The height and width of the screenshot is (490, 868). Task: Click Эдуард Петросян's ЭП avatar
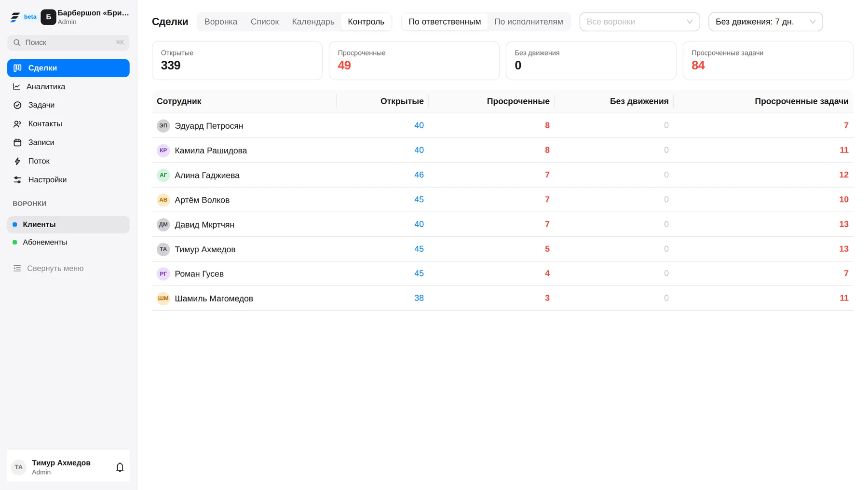point(163,126)
